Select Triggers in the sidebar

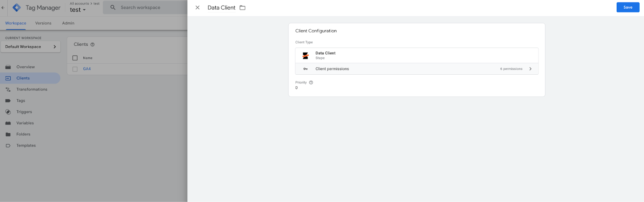pyautogui.click(x=24, y=112)
